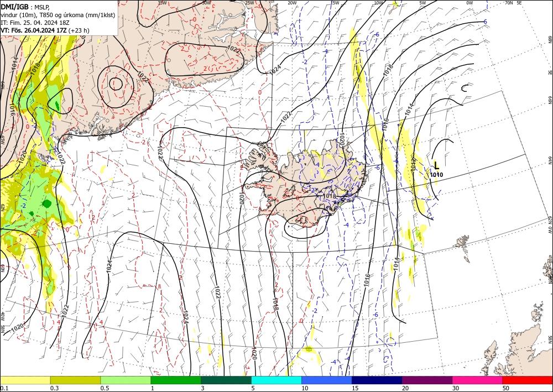
Task: Click the '15' legend value label
Action: [355, 388]
